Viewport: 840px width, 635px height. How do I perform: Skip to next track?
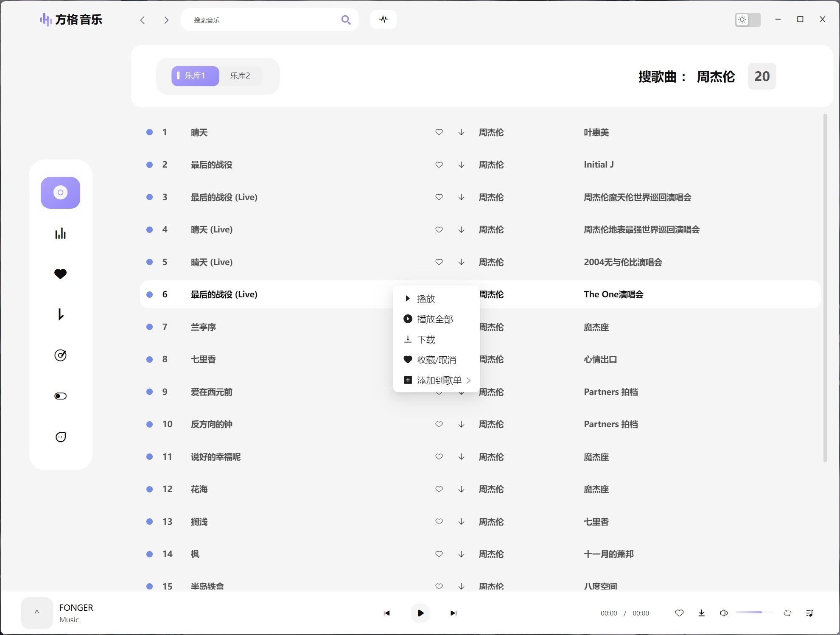454,613
